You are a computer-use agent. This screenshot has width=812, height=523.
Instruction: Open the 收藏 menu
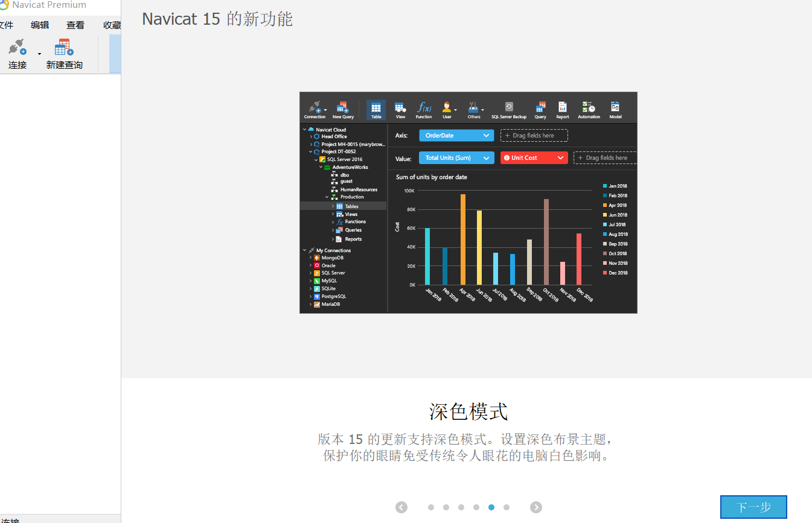click(x=112, y=25)
